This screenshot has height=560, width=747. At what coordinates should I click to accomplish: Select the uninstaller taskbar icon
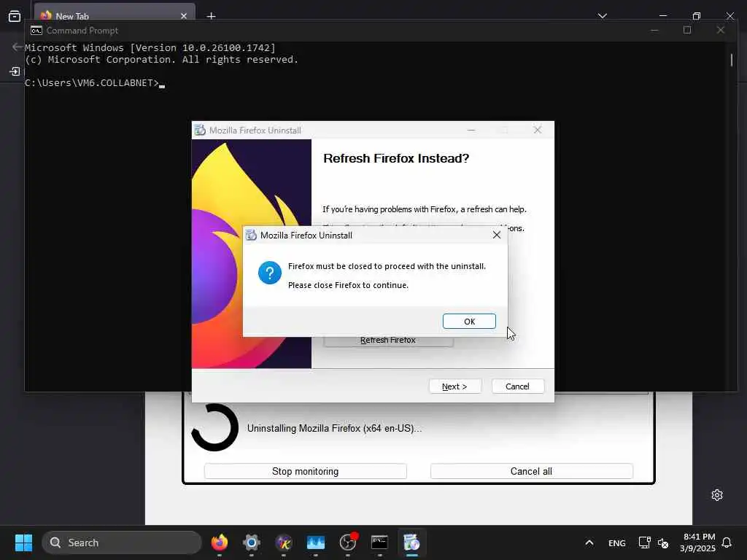pyautogui.click(x=411, y=542)
